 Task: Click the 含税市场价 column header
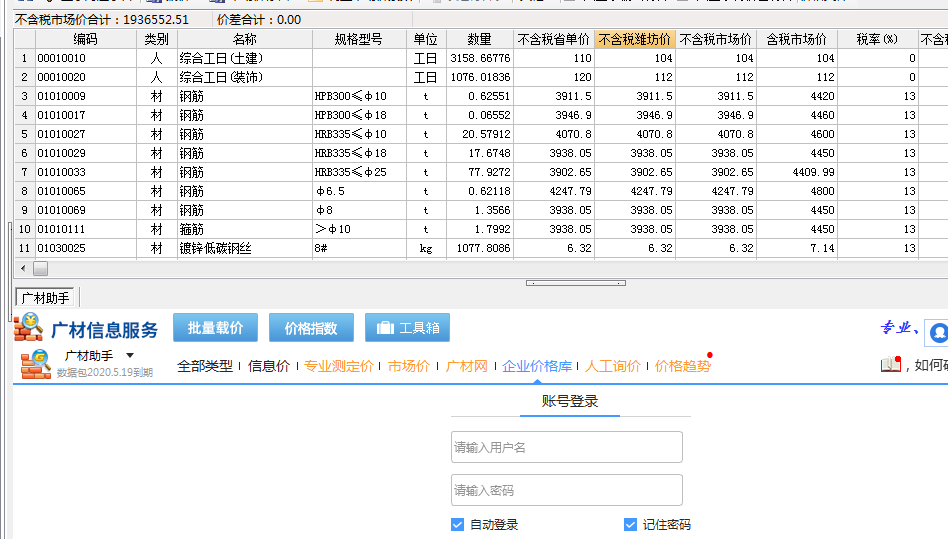tap(797, 39)
